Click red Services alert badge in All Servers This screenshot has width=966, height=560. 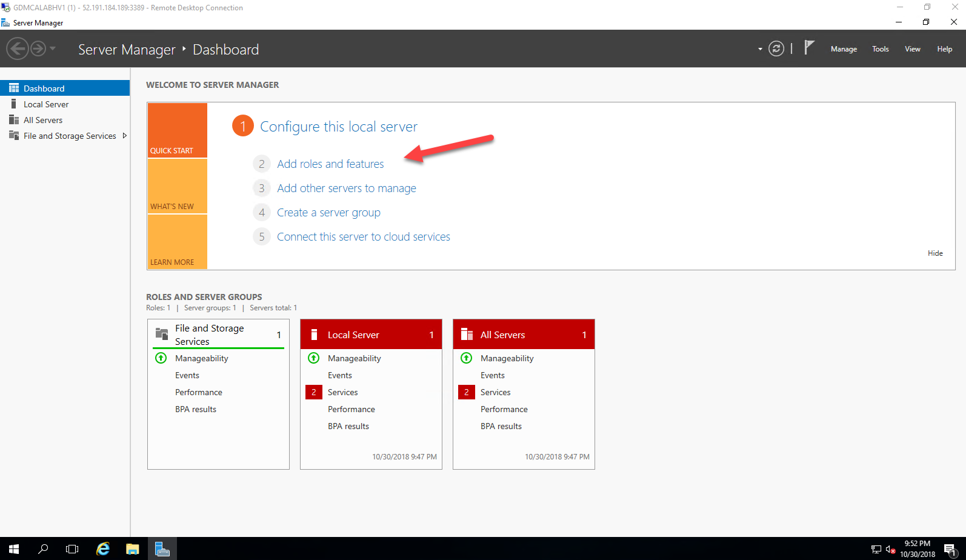pyautogui.click(x=467, y=392)
